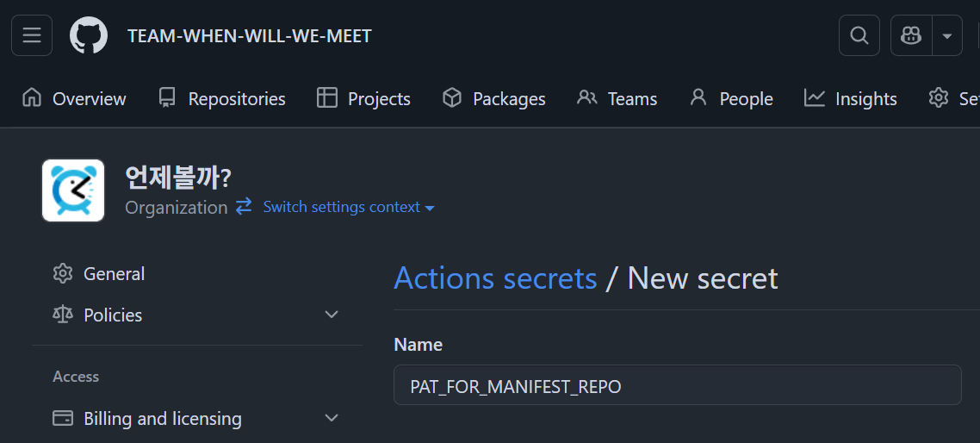Switch to the Repositories tab
The image size is (980, 443).
[222, 99]
